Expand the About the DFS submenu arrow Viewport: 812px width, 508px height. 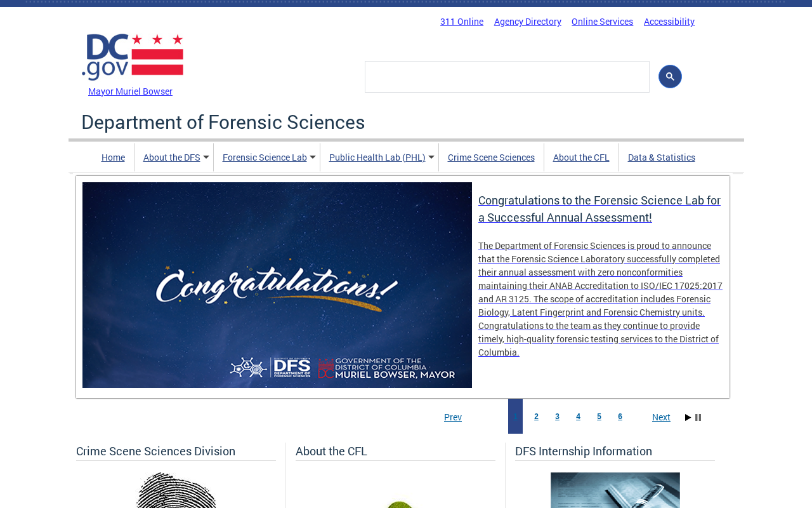pos(206,157)
